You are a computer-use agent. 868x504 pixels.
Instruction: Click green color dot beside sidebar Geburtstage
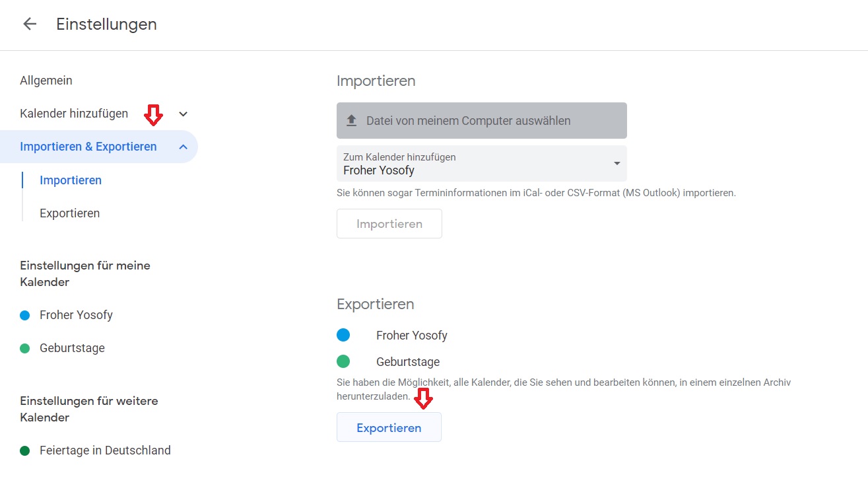25,348
